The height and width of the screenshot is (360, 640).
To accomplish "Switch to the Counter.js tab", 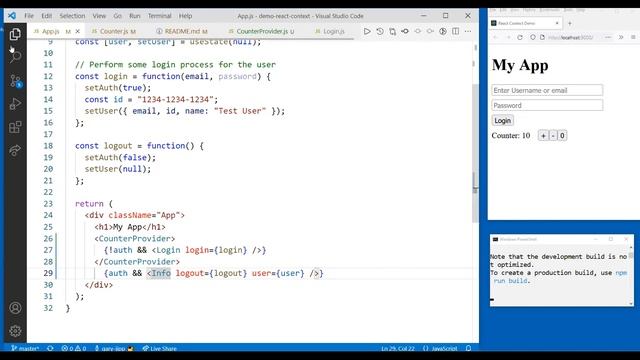I will pyautogui.click(x=113, y=31).
